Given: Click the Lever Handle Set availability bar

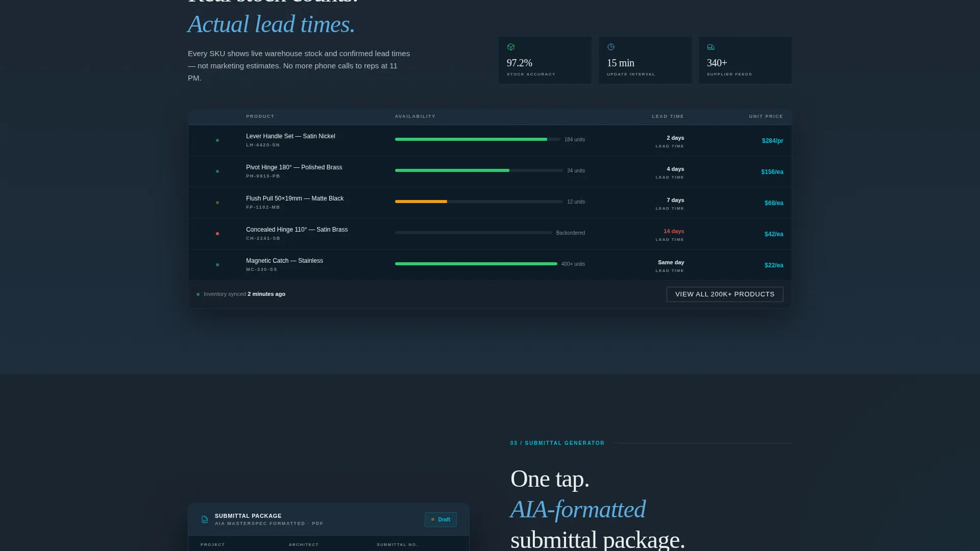Looking at the screenshot, I should click(478, 139).
